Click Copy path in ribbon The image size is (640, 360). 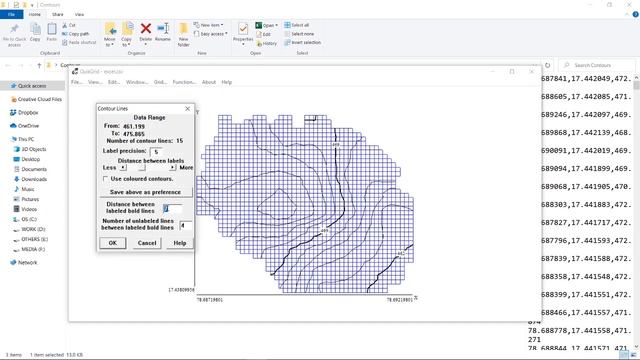[x=76, y=34]
